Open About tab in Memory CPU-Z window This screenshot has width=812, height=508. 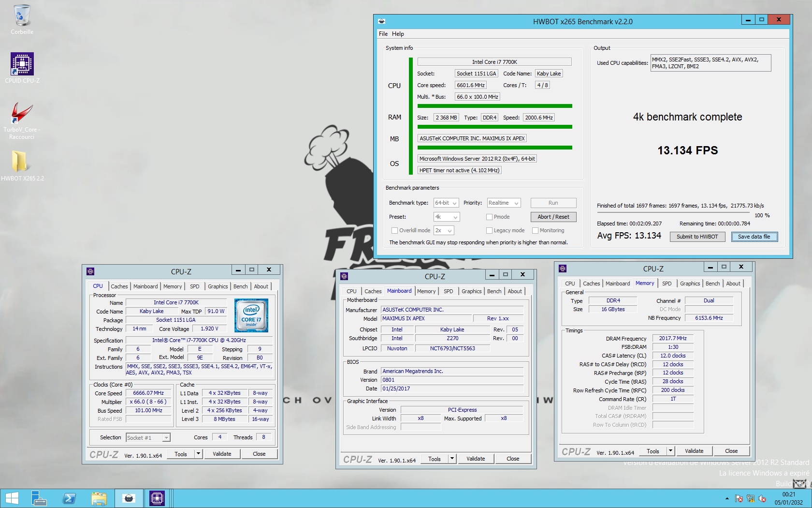(x=733, y=284)
